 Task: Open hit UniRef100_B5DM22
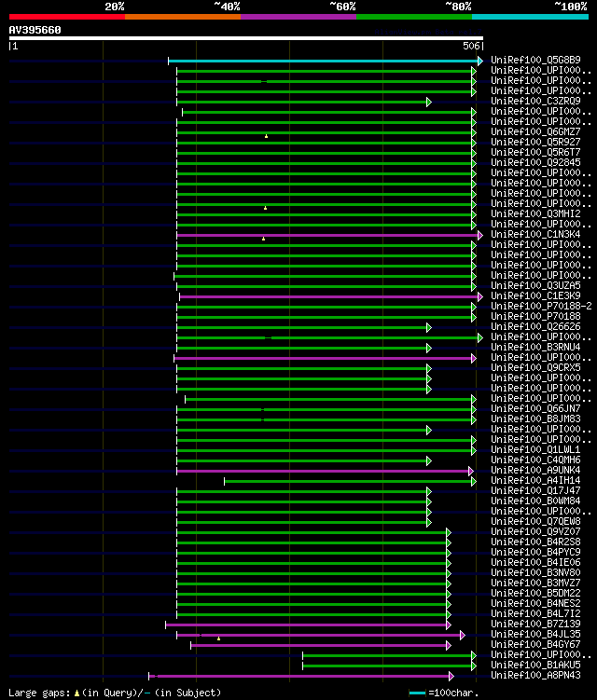coord(535,594)
